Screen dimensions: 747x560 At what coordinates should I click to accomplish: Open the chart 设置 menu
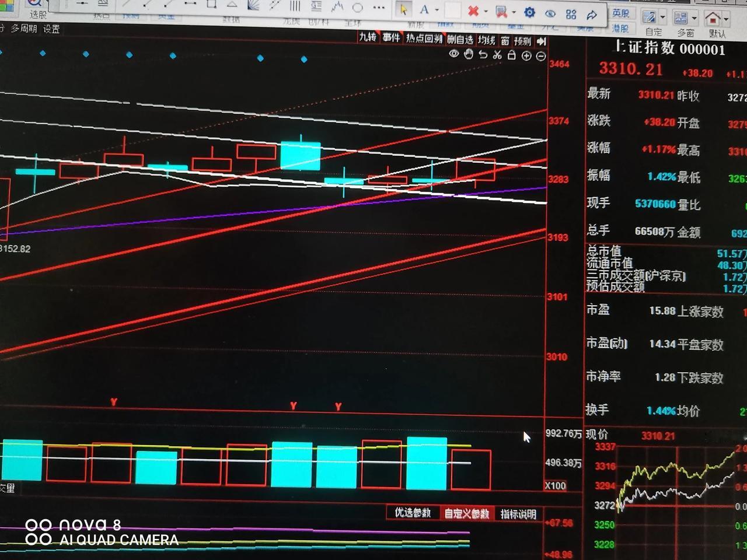(51, 29)
